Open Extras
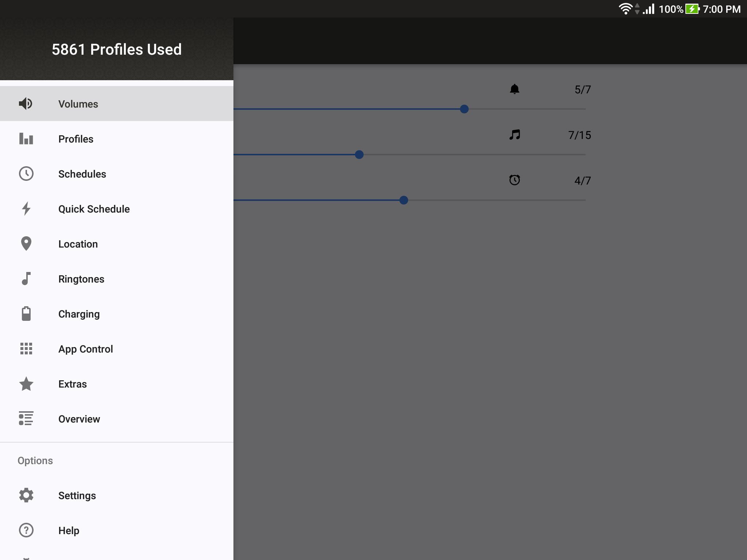 tap(117, 384)
